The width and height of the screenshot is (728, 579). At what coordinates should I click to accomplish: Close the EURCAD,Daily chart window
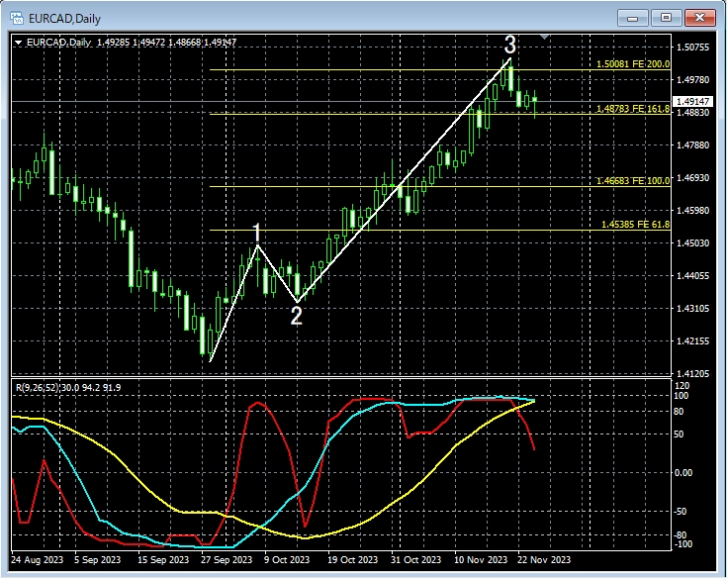pos(699,17)
